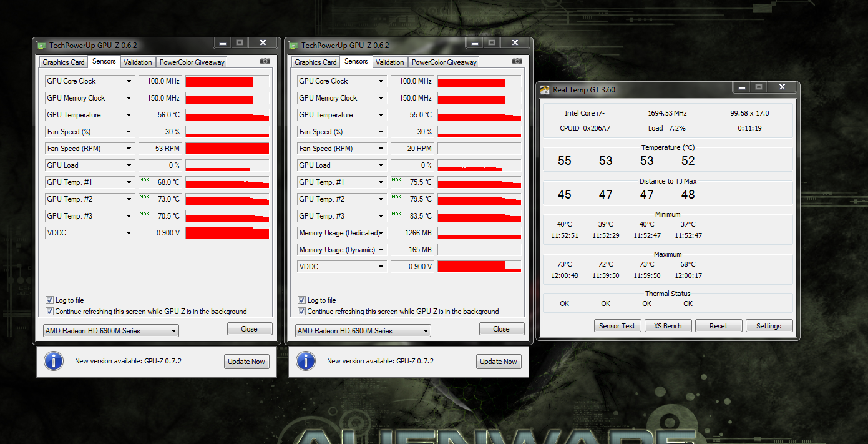
Task: Click the camera screenshot icon in right GPU-Z window
Action: [x=517, y=61]
